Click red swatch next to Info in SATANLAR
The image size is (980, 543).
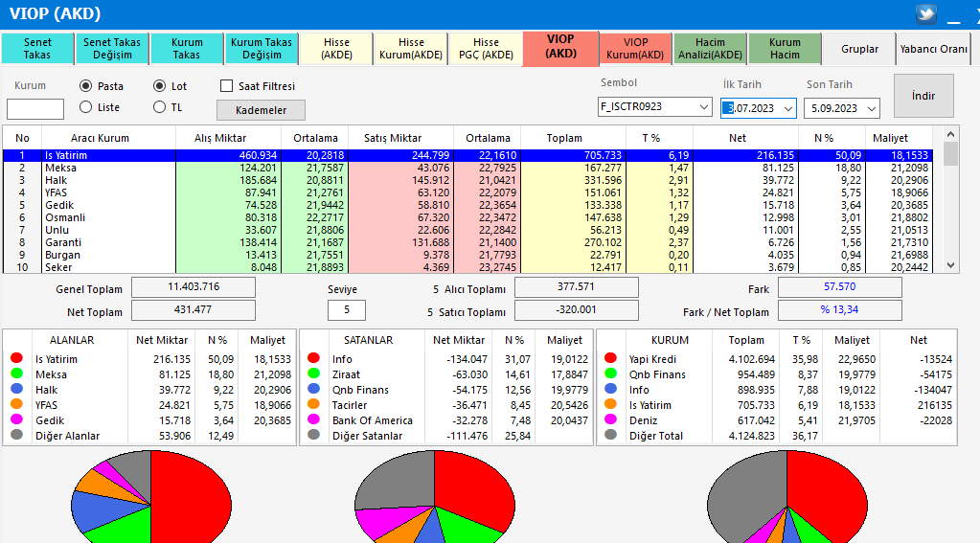pyautogui.click(x=314, y=358)
